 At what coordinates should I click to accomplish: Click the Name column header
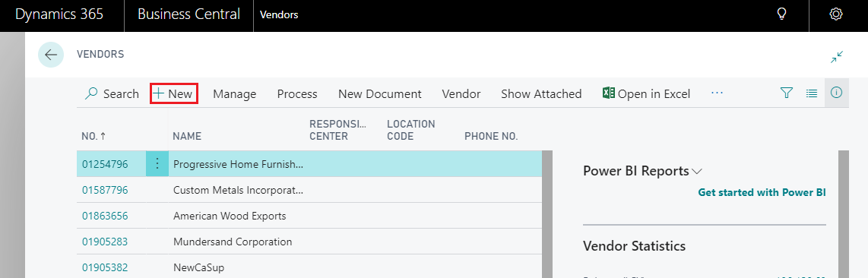[187, 136]
